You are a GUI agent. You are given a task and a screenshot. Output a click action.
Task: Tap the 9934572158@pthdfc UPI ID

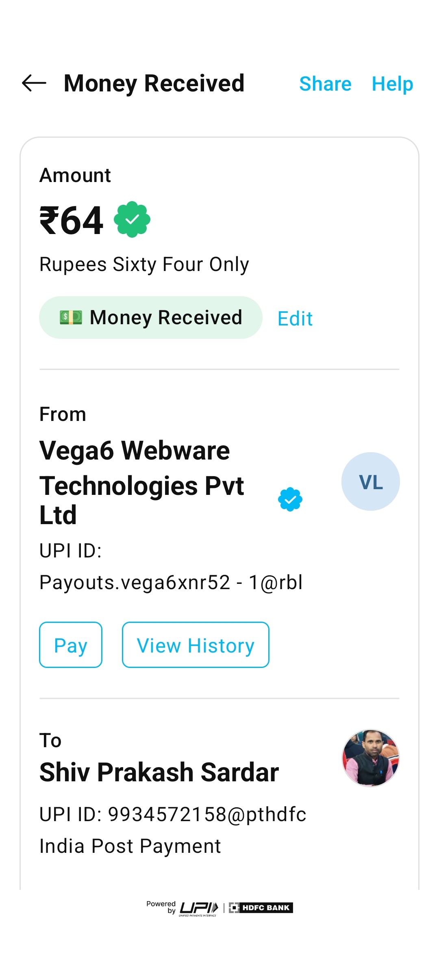click(207, 814)
